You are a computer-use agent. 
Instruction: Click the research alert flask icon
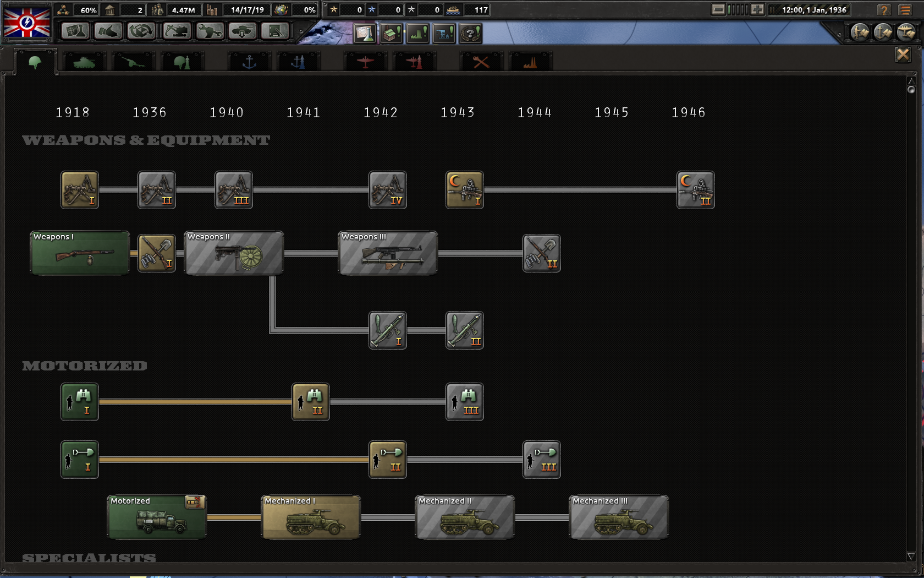[365, 34]
